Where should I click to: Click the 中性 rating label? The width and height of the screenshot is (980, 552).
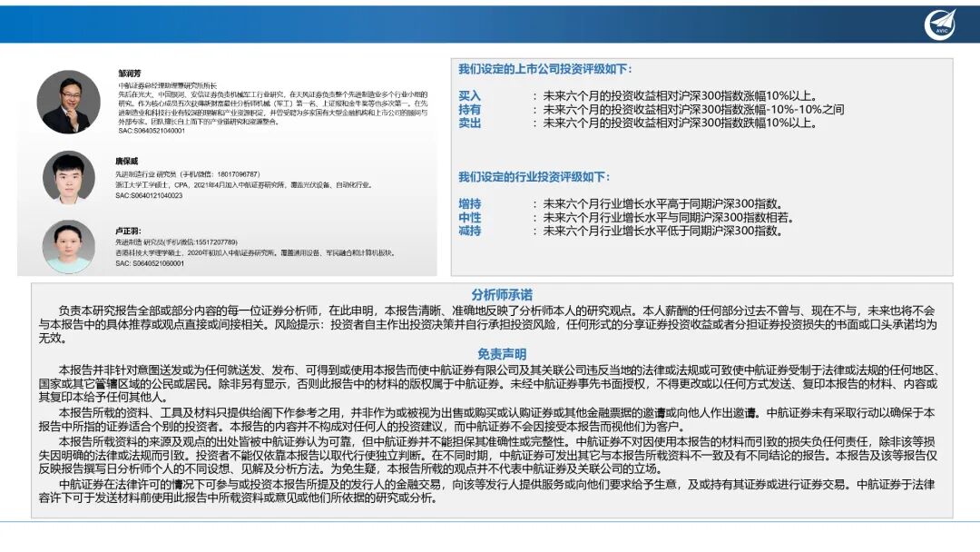(469, 218)
